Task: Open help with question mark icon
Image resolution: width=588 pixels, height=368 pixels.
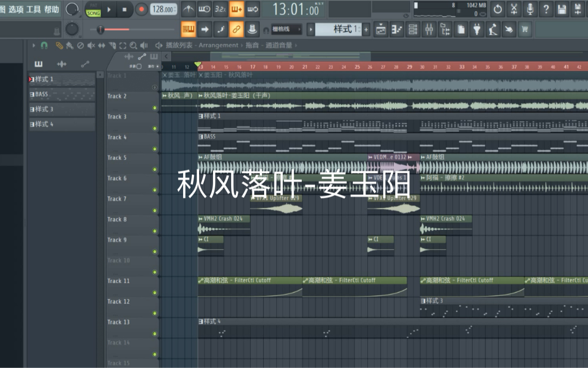Action: coord(546,9)
